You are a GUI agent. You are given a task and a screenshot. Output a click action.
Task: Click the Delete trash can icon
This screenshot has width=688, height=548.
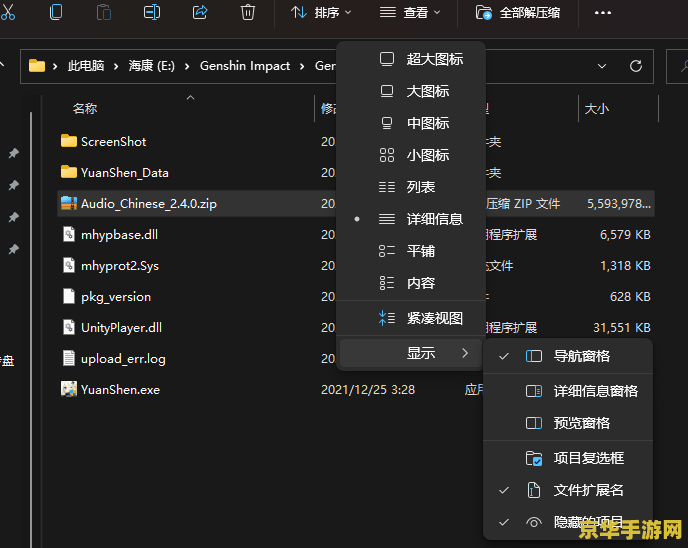[247, 12]
